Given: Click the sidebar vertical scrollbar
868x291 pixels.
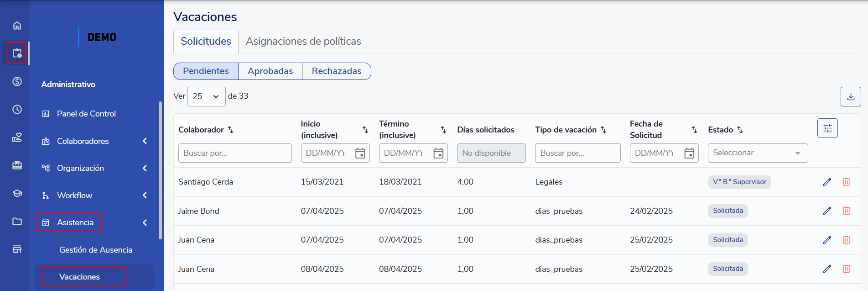Looking at the screenshot, I should [160, 170].
